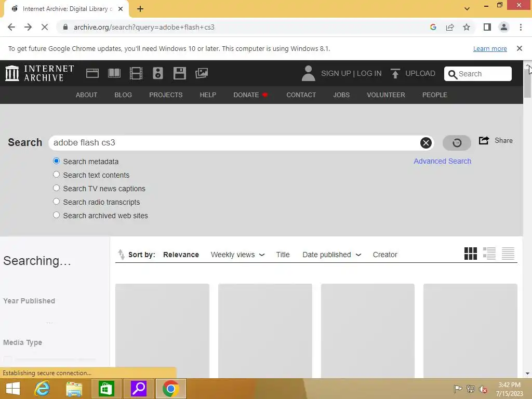This screenshot has width=532, height=399.
Task: Click the Chrome address bar URL
Action: point(144,27)
